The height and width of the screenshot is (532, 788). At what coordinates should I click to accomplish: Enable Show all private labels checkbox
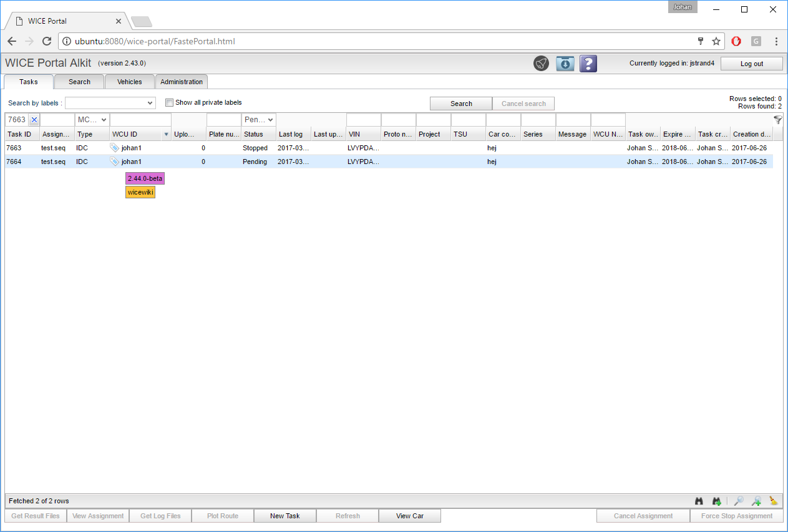tap(169, 102)
